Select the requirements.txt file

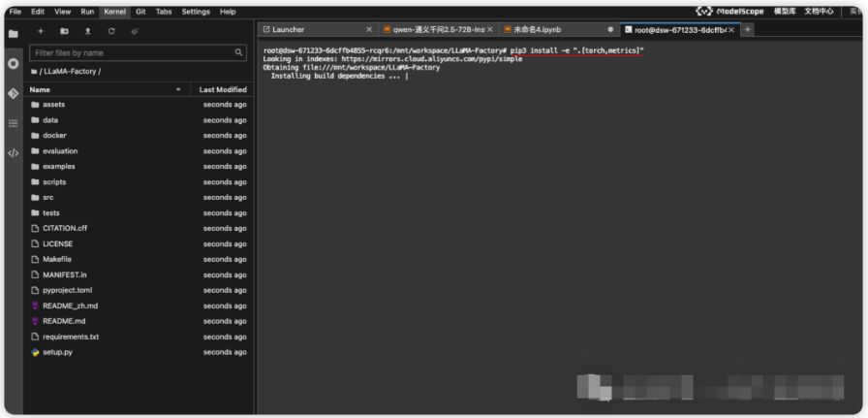tap(139, 337)
